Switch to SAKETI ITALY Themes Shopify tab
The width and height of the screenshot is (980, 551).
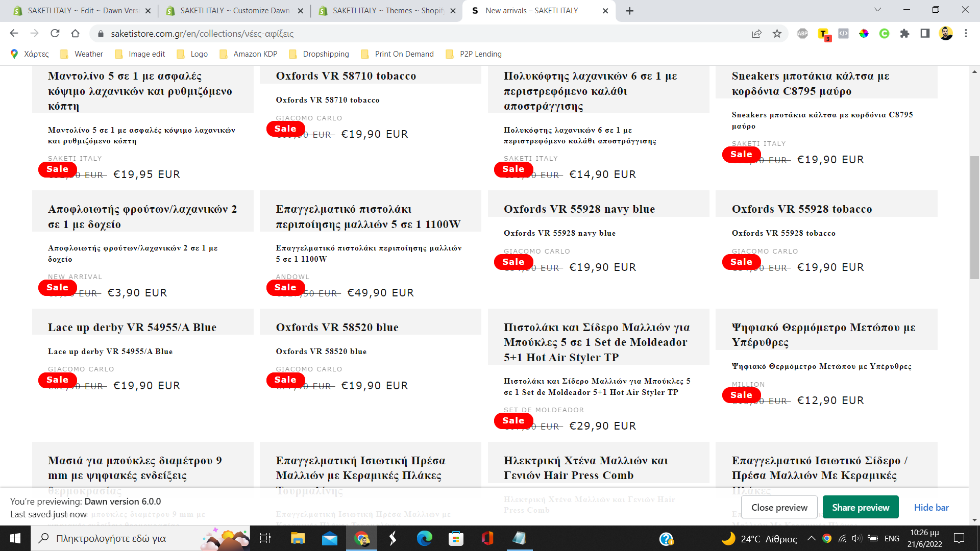387,11
